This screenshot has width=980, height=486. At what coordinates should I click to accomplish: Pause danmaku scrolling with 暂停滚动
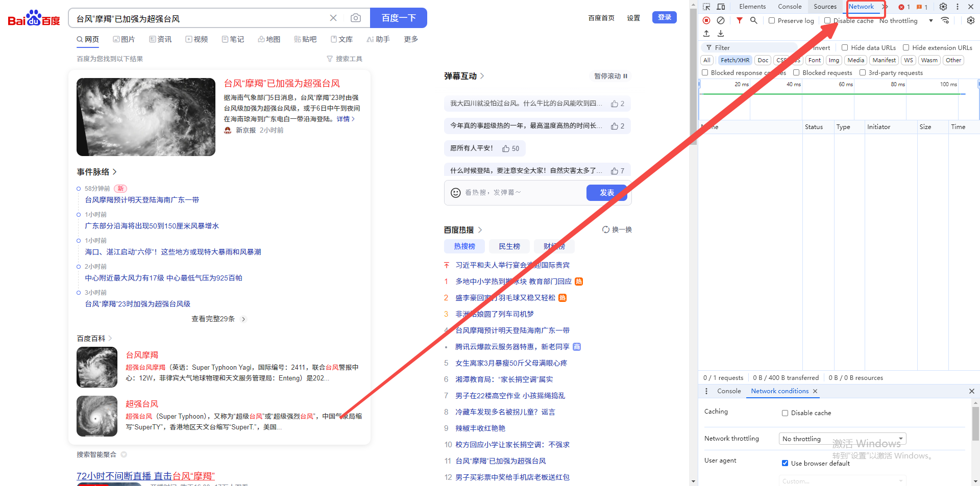(610, 76)
